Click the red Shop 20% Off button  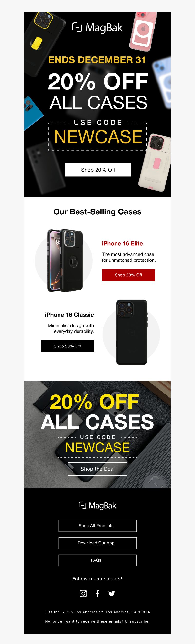(128, 275)
